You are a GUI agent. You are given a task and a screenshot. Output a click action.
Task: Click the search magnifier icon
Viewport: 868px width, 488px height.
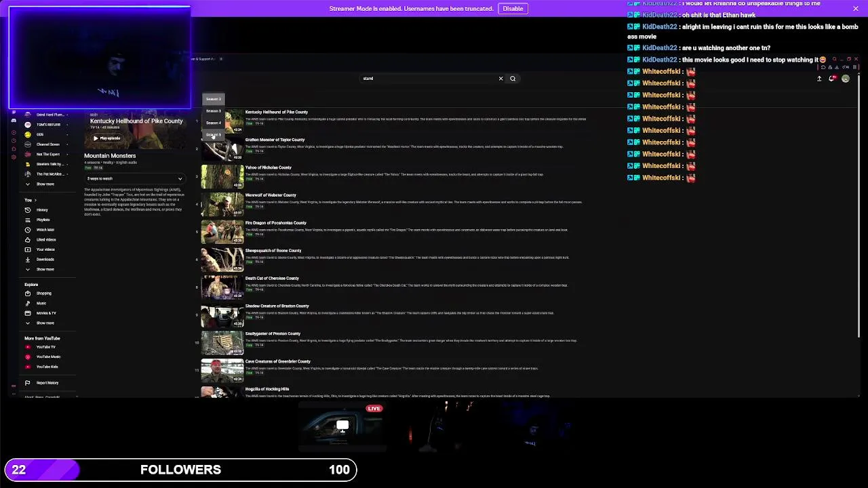pyautogui.click(x=513, y=79)
